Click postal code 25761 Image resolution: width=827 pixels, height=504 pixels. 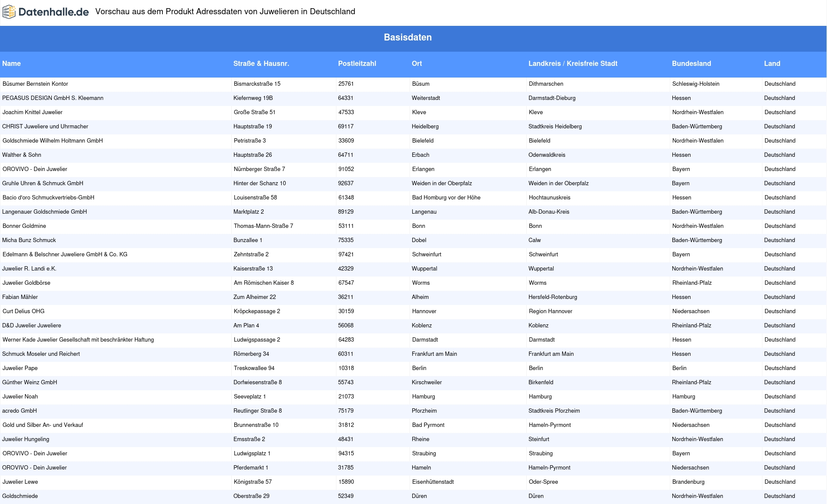346,84
